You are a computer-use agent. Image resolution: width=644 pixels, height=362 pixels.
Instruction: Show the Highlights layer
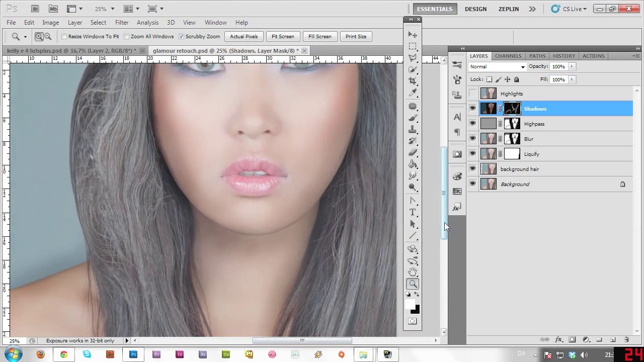472,94
